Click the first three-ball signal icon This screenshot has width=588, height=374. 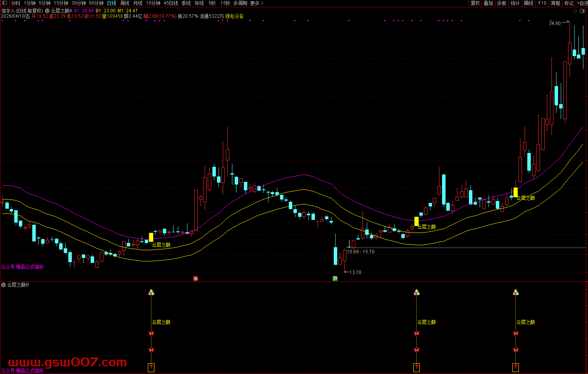(x=151, y=293)
